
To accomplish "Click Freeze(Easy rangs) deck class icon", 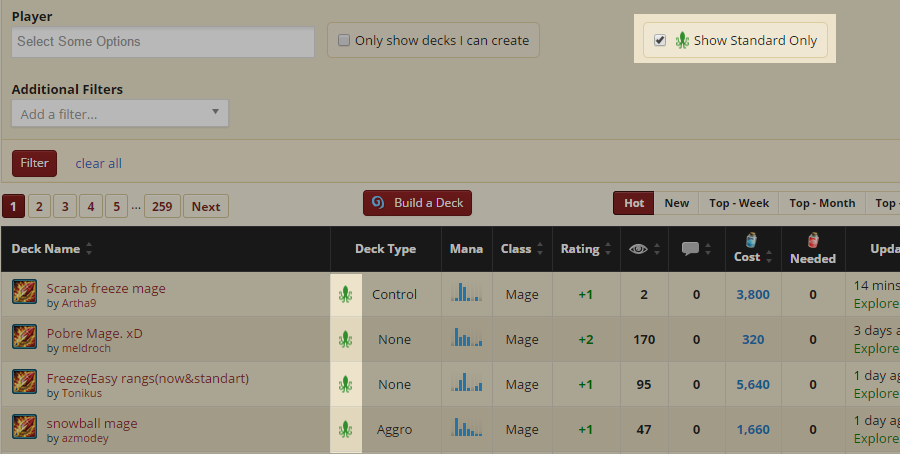I will tap(25, 382).
